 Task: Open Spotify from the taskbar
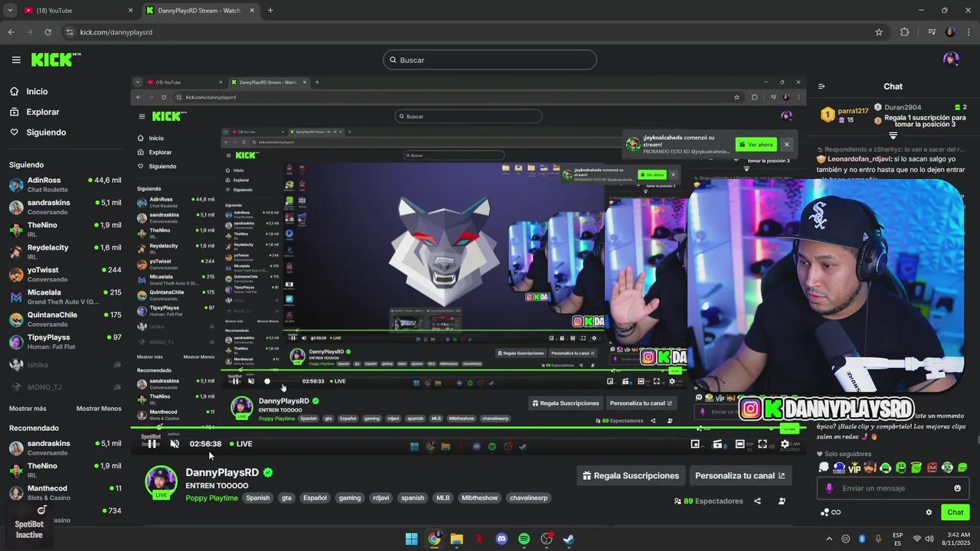(524, 539)
